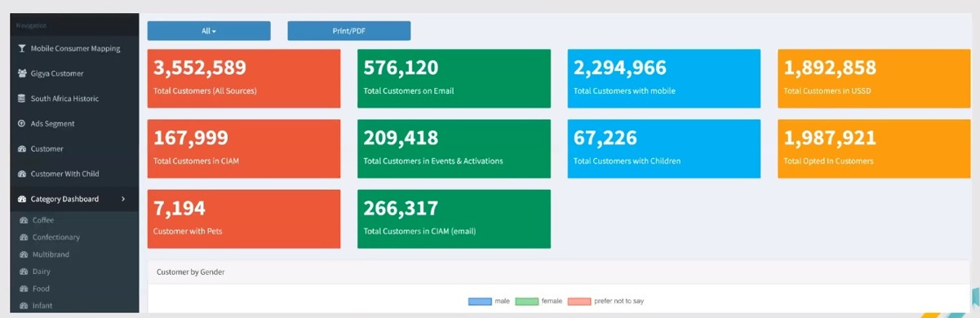Click the 167,999 CIAM figure
980x318 pixels.
(191, 138)
